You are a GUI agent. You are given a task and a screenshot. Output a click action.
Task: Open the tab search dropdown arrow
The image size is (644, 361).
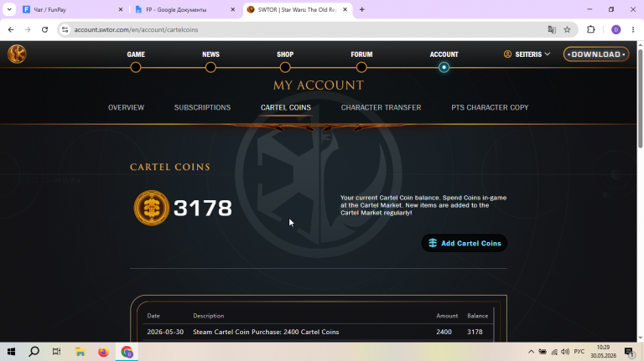[9, 9]
